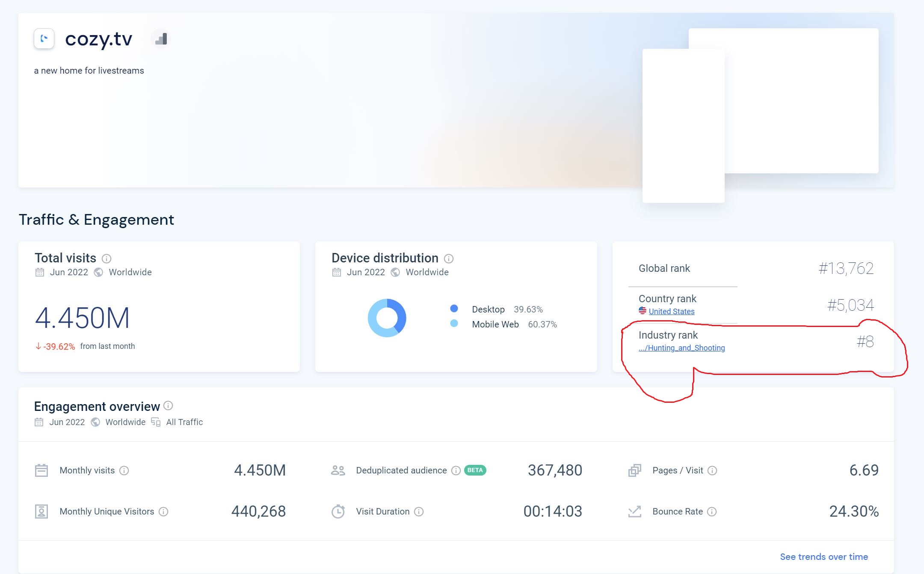Image resolution: width=924 pixels, height=574 pixels.
Task: Click the globe icon in Device distribution card
Action: coord(395,272)
